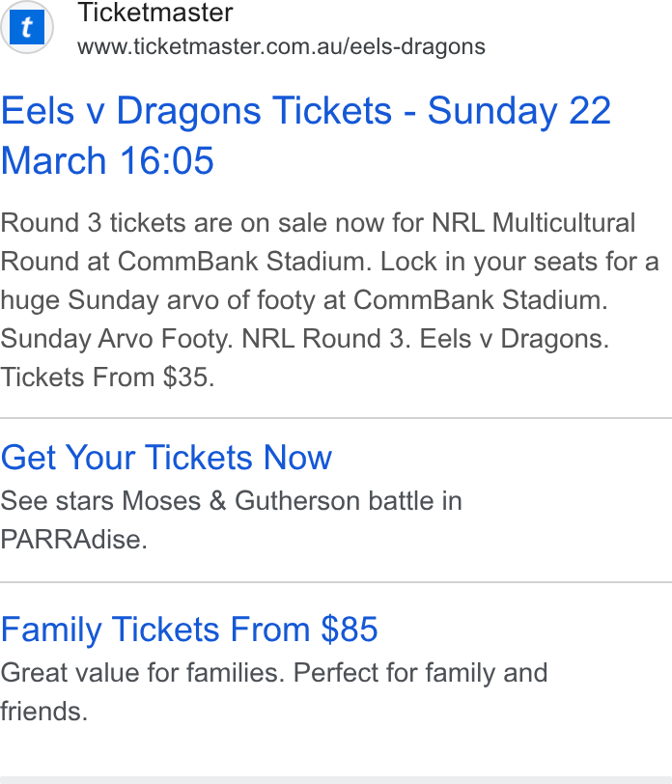Click divider above Family Tickets sitelink
This screenshot has width=672, height=784.
[336, 582]
